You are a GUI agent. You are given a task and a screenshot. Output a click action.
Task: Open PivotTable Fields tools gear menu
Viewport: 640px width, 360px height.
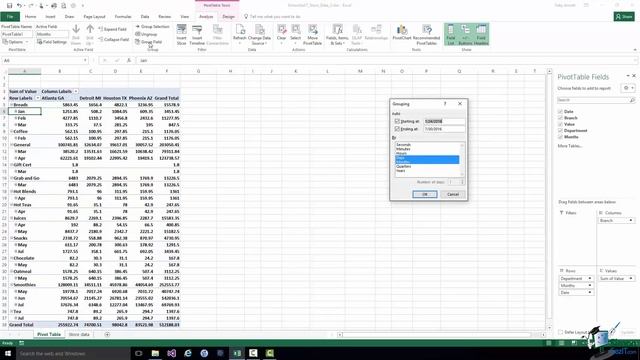628,88
